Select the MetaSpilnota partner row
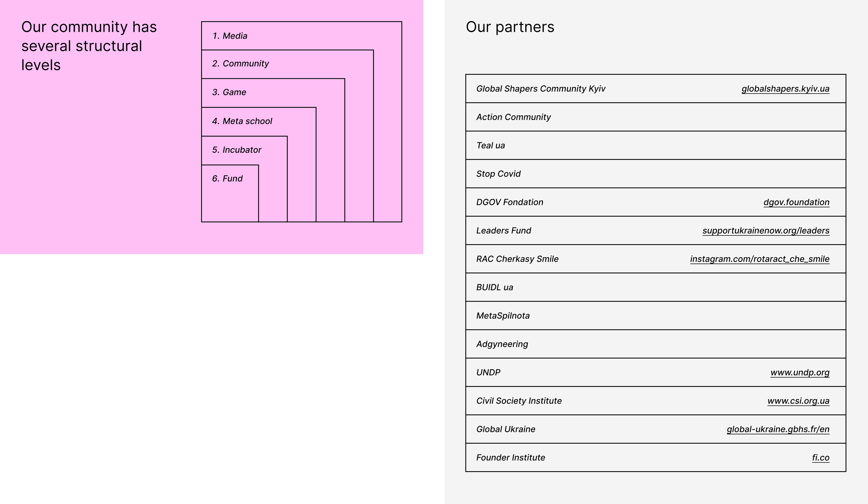The width and height of the screenshot is (868, 504). pyautogui.click(x=656, y=316)
